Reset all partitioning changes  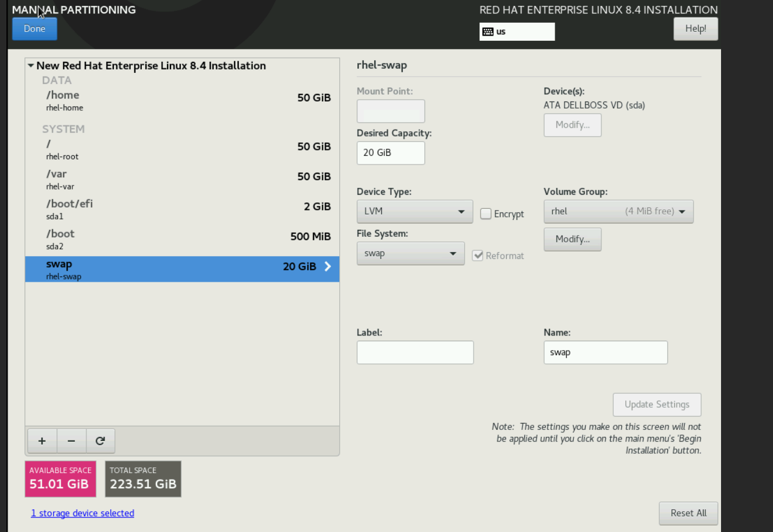[688, 513]
